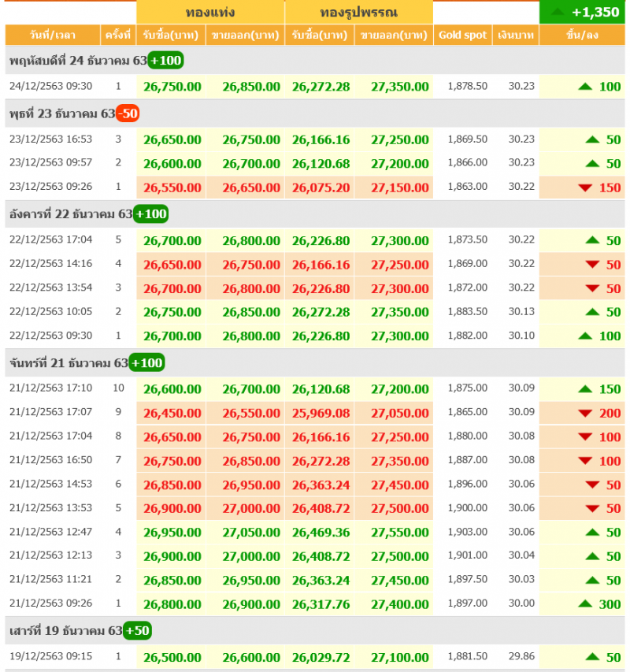
Task: Select the ทองรูปพรรณ column group header
Action: click(x=358, y=13)
